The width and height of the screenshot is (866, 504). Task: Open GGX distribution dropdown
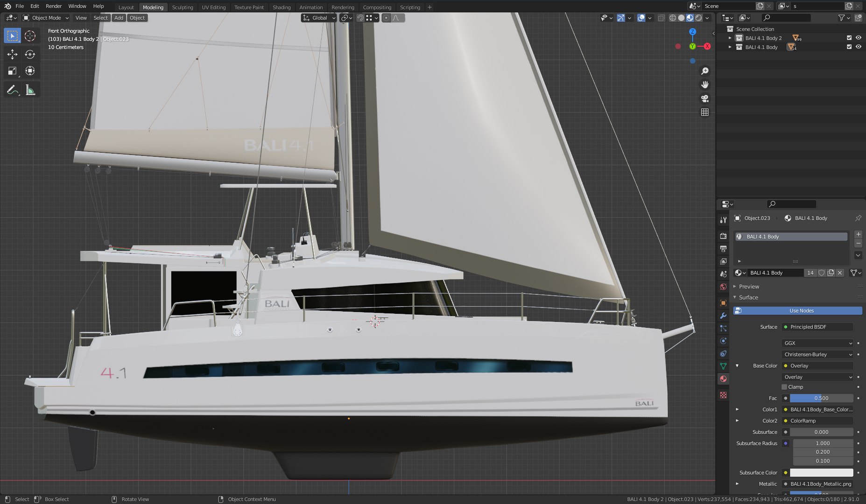[817, 343]
